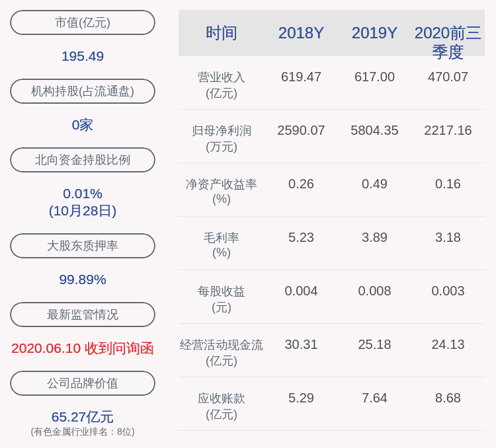This screenshot has width=496, height=448.
Task: Click the 毛利率(%) row label
Action: point(222,245)
